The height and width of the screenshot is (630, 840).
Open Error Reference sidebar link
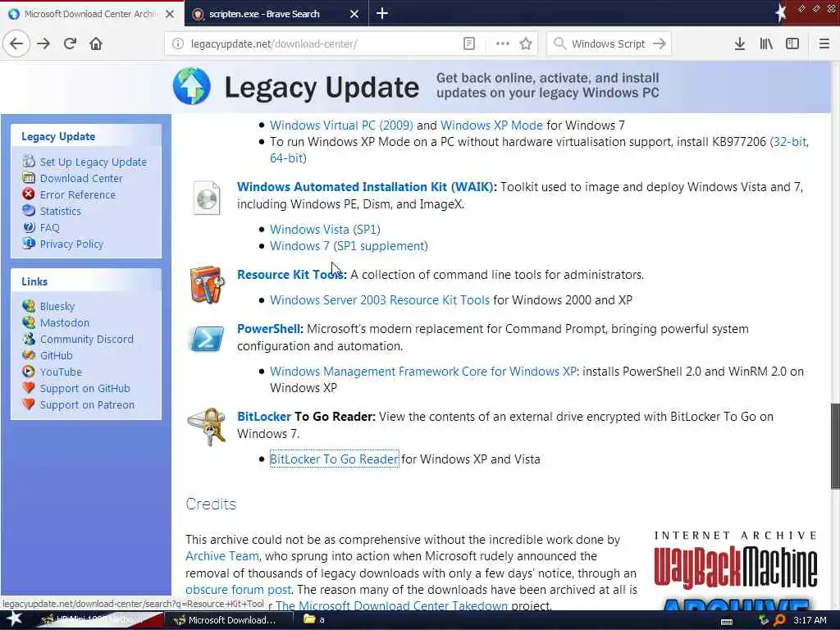pyautogui.click(x=78, y=194)
